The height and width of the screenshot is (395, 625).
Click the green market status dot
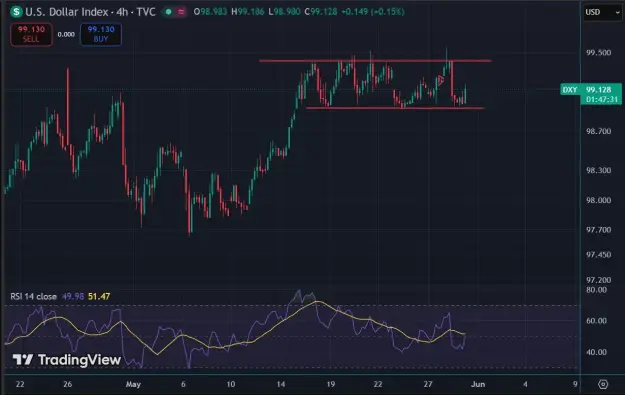coord(169,12)
